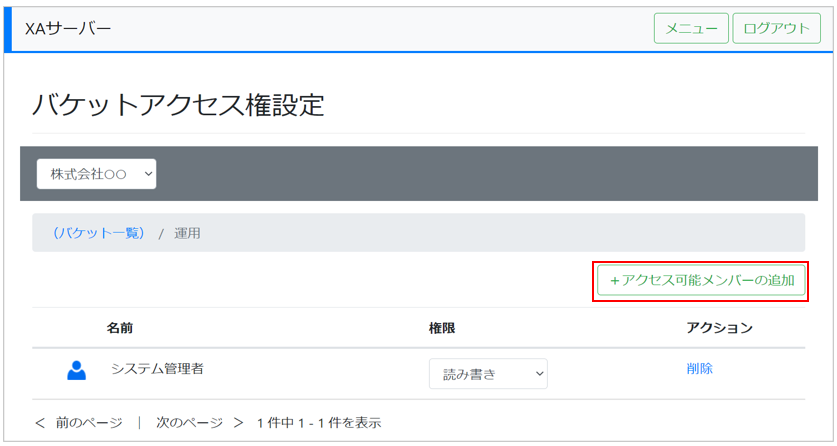This screenshot has width=837, height=446.
Task: Click 削除 link for システム管理者
Action: tap(699, 368)
